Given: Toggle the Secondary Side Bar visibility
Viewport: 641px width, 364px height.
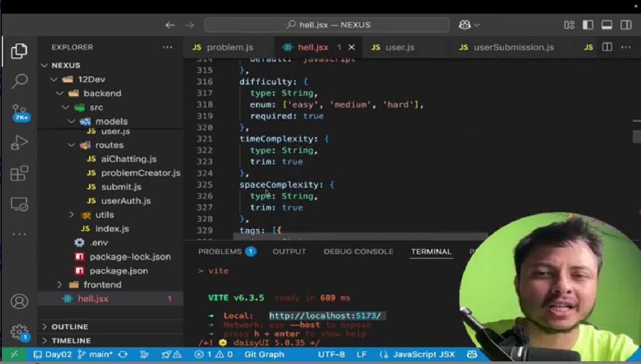Looking at the screenshot, I should click(x=626, y=25).
